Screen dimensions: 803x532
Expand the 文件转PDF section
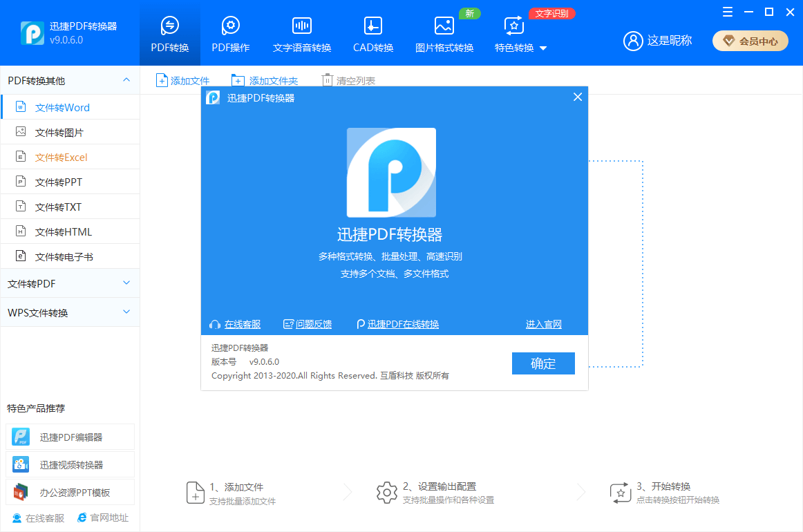click(x=126, y=283)
